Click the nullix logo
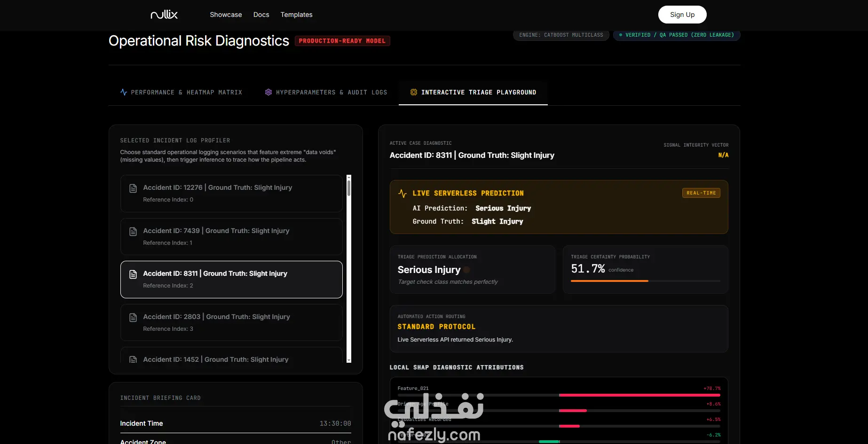Viewport: 868px width, 444px height. pos(164,15)
